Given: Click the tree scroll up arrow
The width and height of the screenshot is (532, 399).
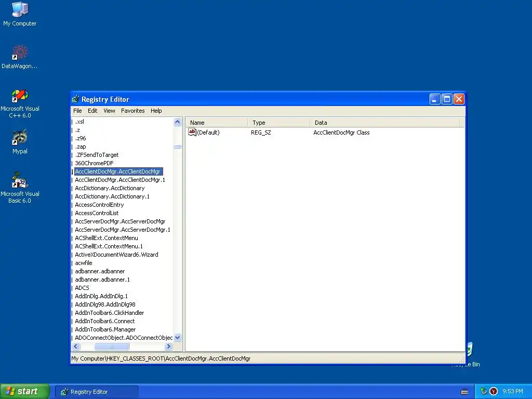Looking at the screenshot, I should [x=178, y=122].
